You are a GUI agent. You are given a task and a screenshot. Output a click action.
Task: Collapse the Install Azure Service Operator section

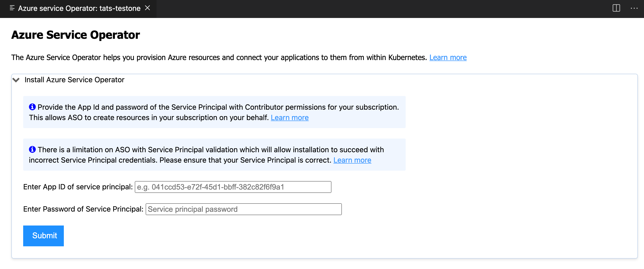(x=16, y=80)
